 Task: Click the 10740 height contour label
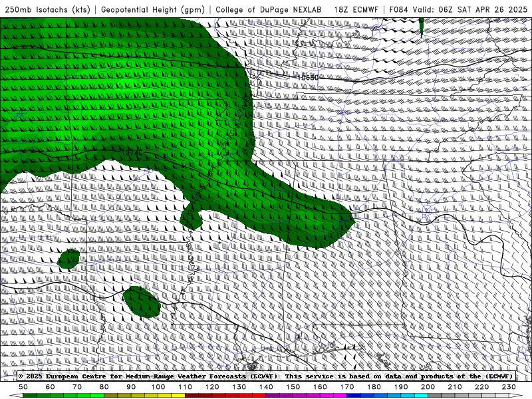tap(132, 153)
